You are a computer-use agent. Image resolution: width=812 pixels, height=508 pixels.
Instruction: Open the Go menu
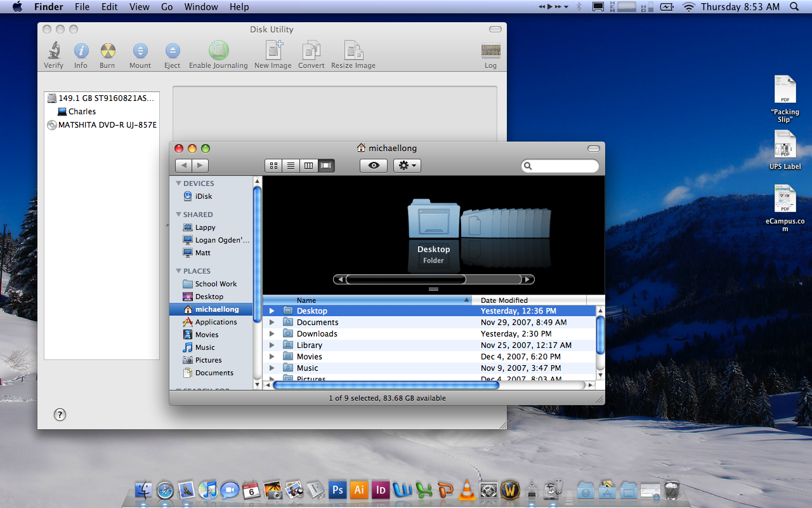point(167,7)
